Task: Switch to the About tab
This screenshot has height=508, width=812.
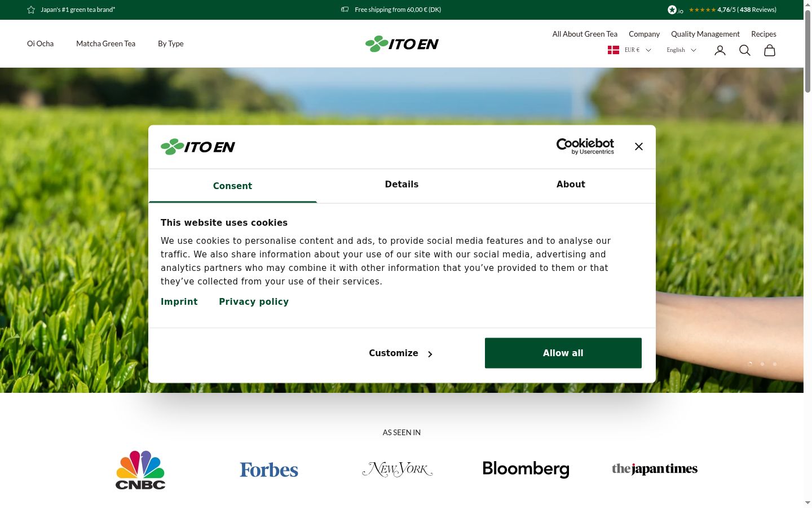Action: tap(571, 185)
